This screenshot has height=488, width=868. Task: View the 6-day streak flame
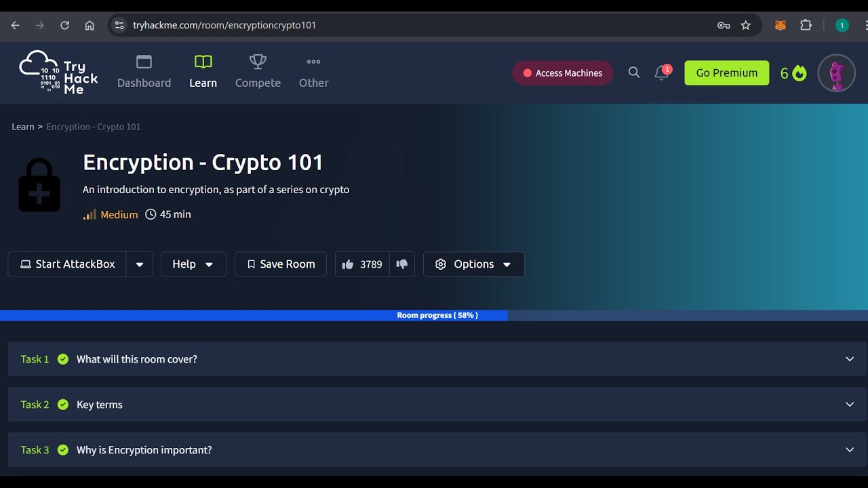[x=793, y=73]
